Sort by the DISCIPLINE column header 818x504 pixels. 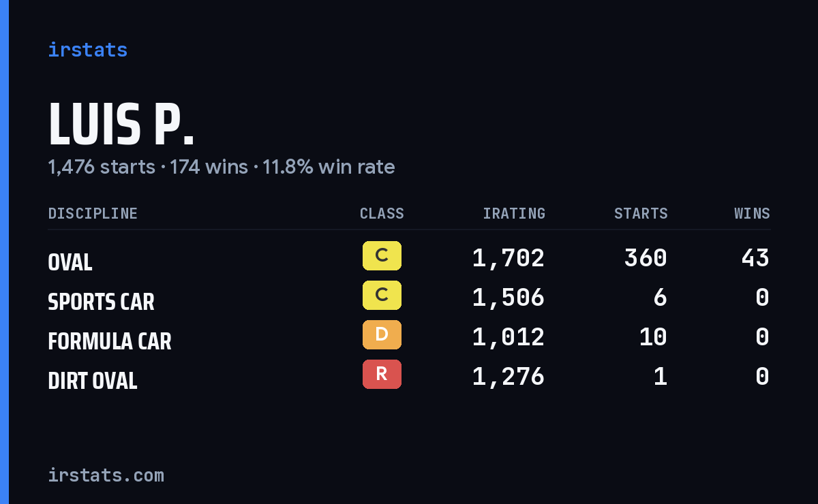[x=93, y=214]
